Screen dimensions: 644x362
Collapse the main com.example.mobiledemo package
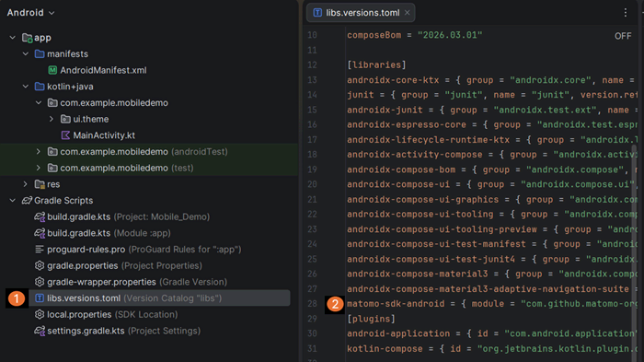point(39,103)
